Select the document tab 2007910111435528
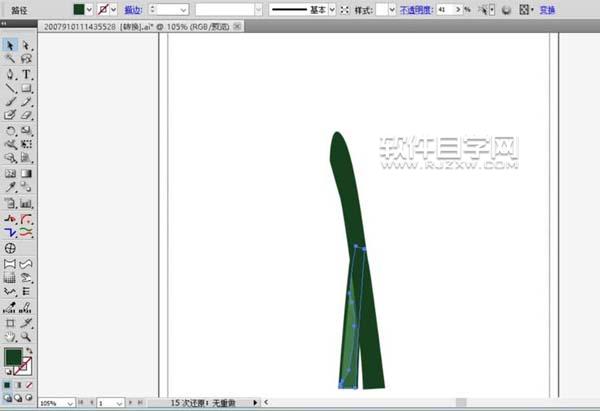This screenshot has width=600, height=411. tap(137, 27)
